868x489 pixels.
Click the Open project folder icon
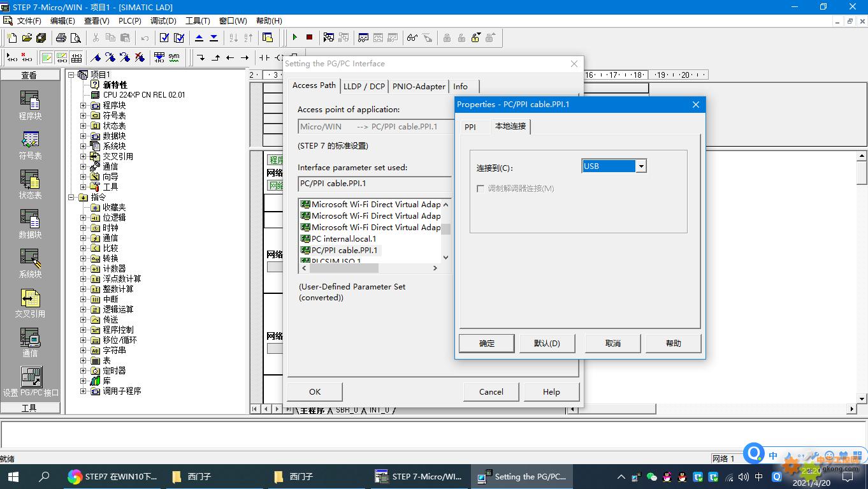tap(27, 38)
